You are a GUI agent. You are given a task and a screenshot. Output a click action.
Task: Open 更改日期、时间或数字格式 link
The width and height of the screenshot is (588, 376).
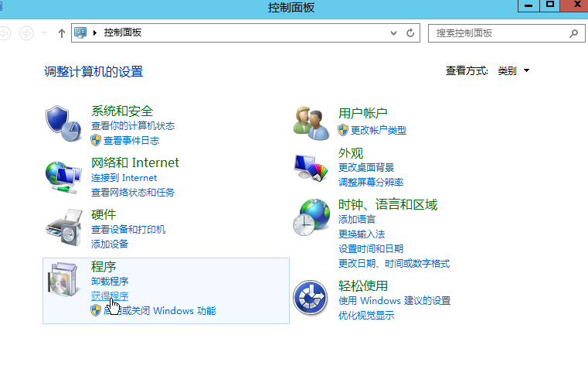coord(394,263)
